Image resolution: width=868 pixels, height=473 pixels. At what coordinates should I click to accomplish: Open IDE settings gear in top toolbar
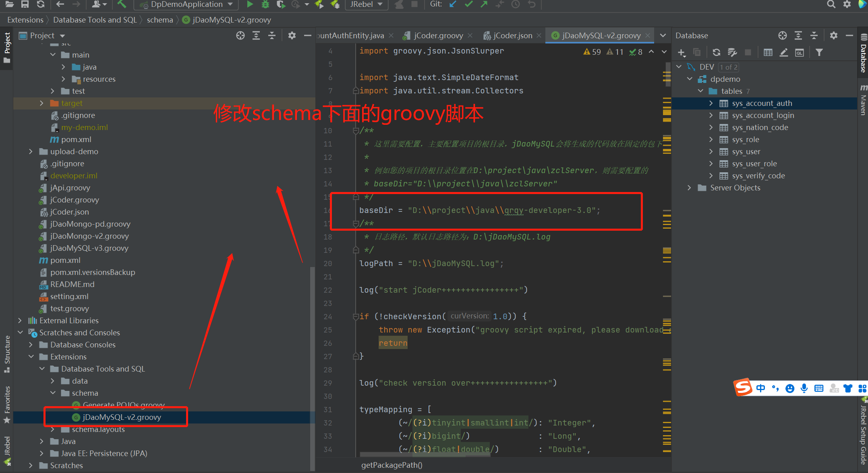tap(847, 4)
